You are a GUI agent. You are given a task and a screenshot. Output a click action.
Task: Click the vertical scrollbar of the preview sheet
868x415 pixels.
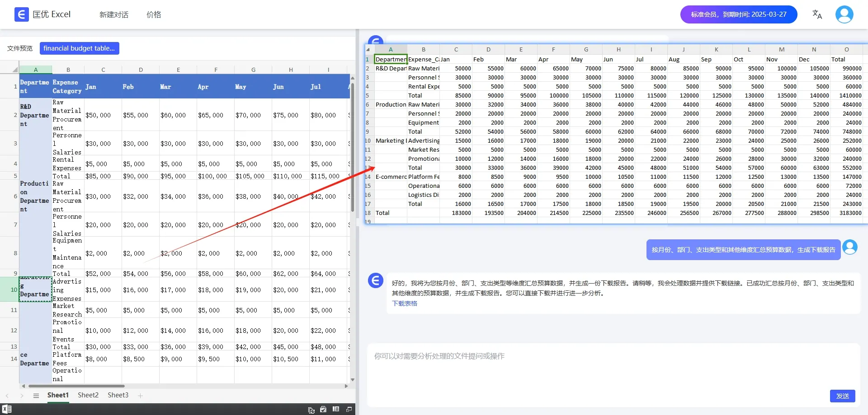[x=352, y=147]
